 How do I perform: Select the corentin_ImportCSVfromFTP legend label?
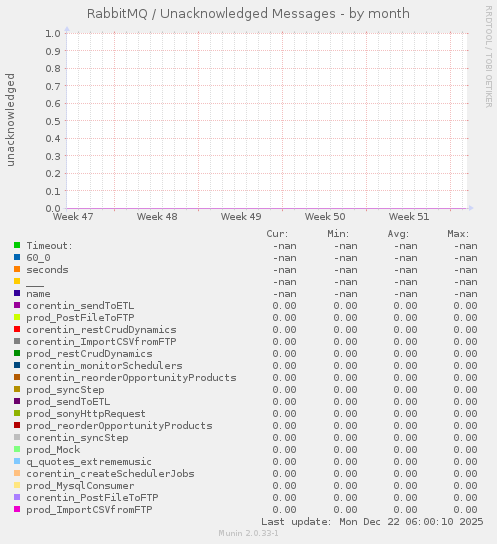(x=101, y=342)
